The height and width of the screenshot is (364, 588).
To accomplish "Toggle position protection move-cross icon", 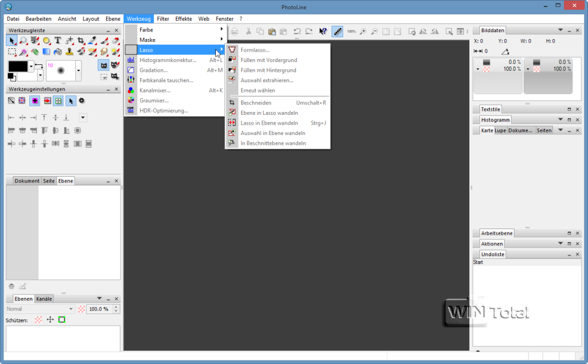I will 51,320.
